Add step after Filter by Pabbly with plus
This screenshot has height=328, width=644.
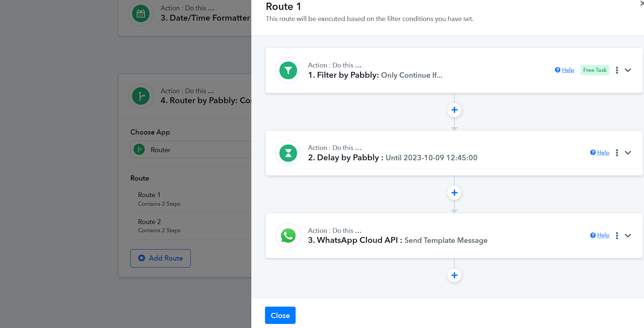point(454,110)
